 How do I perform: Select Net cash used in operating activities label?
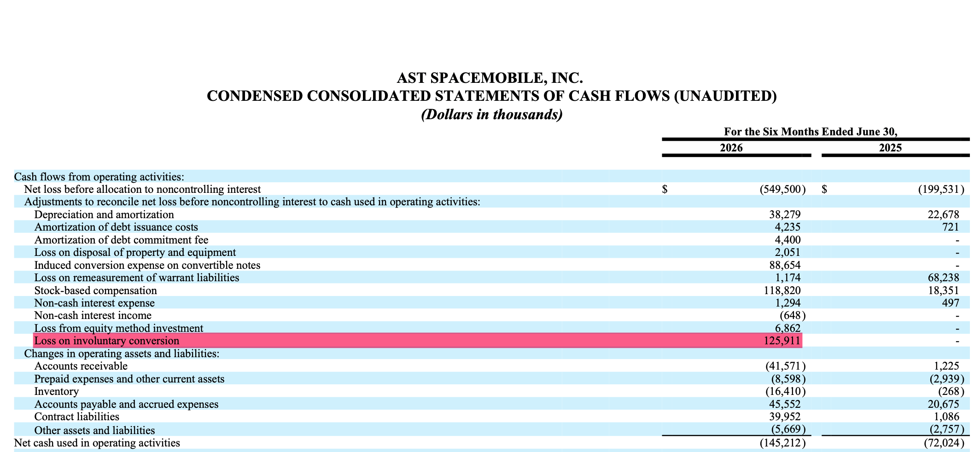(97, 443)
